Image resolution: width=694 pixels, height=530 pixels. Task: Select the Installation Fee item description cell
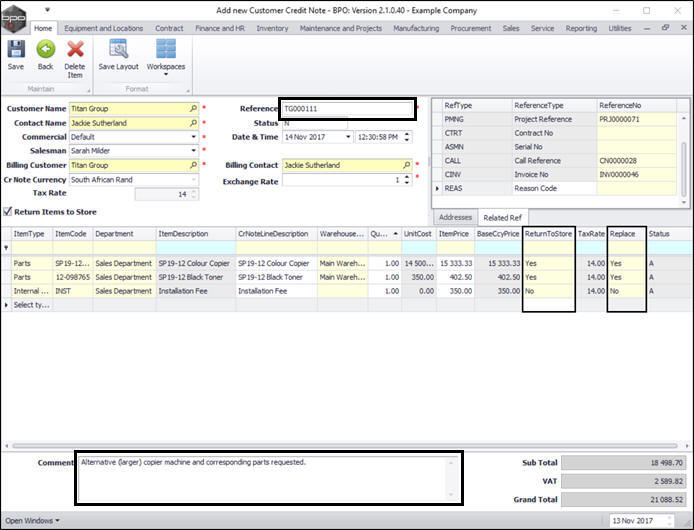(196, 291)
